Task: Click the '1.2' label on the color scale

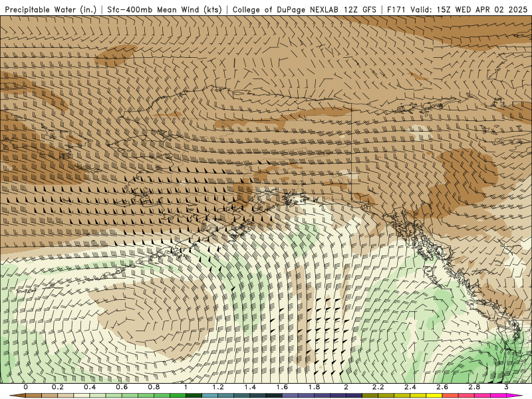Action: 218,387
